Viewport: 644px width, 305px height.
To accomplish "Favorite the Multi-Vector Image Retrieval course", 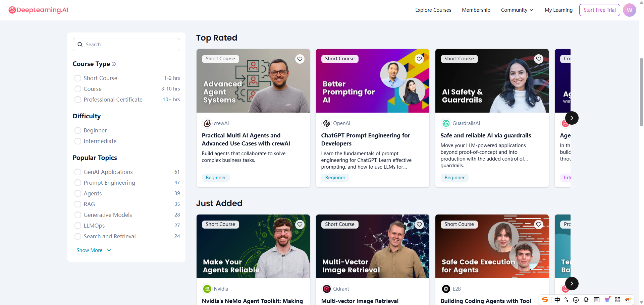I will click(419, 225).
